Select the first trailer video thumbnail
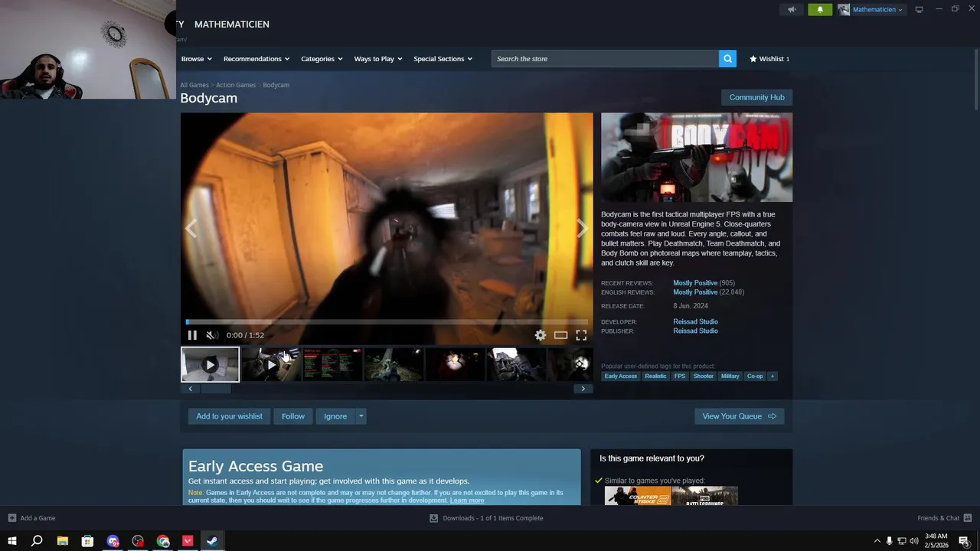The width and height of the screenshot is (980, 551). tap(210, 365)
